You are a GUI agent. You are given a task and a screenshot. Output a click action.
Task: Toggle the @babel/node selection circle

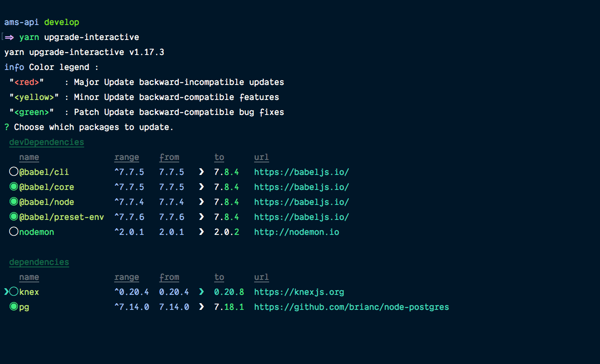[14, 202]
